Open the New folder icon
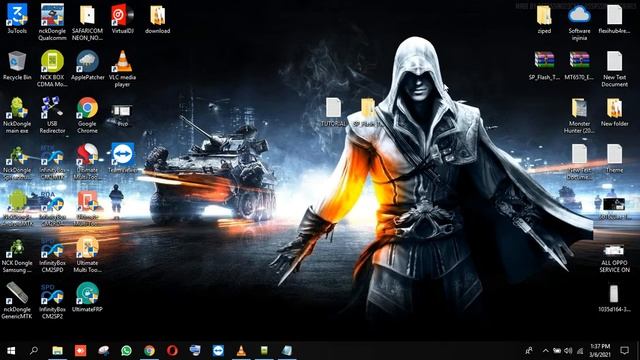 point(614,111)
